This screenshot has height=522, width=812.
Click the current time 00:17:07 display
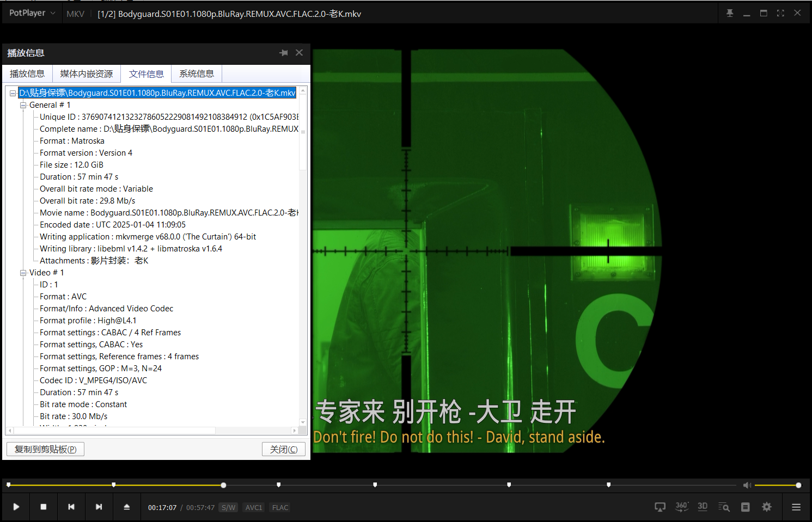[162, 507]
